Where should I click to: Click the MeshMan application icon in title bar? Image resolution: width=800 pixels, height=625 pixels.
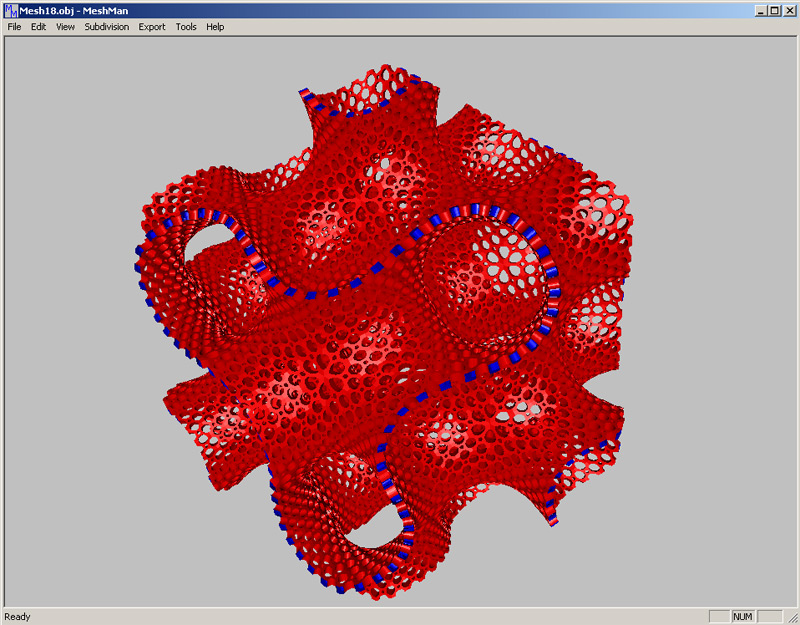tap(11, 9)
